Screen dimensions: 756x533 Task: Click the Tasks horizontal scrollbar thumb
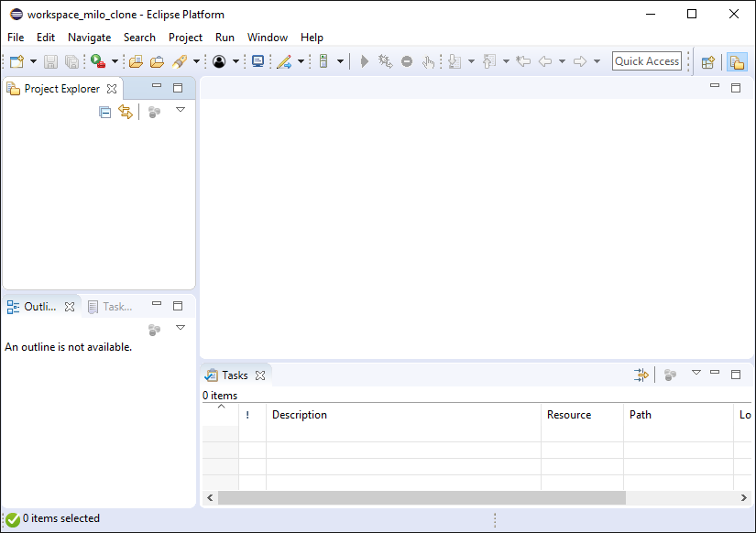tap(422, 498)
